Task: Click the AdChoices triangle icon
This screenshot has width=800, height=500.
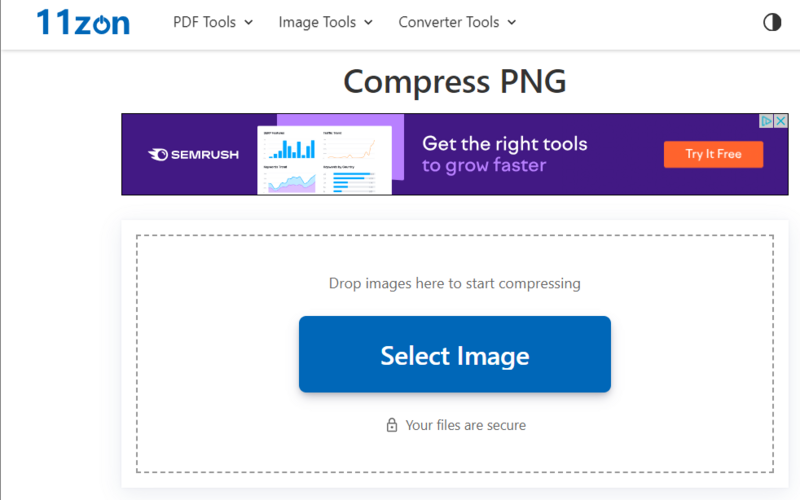Action: (x=766, y=121)
